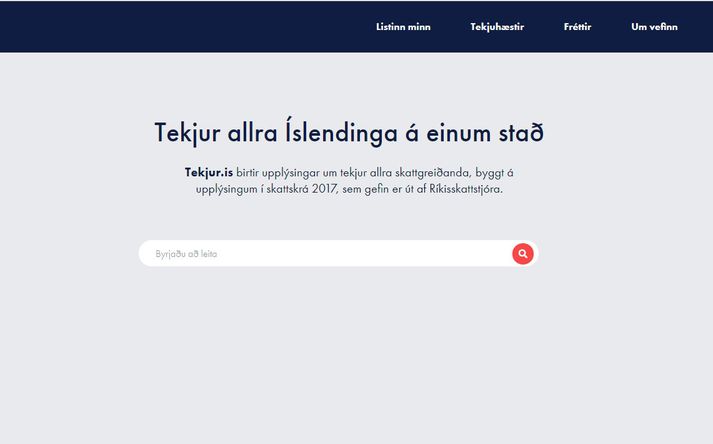Viewport: 713px width, 444px height.
Task: Click the bold Tekjur.is text
Action: (209, 172)
